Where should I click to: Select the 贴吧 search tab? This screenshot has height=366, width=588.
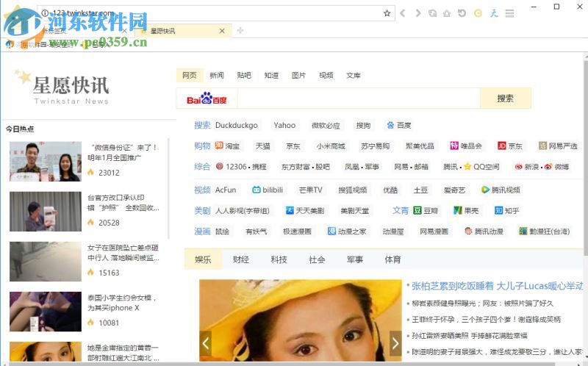[244, 76]
